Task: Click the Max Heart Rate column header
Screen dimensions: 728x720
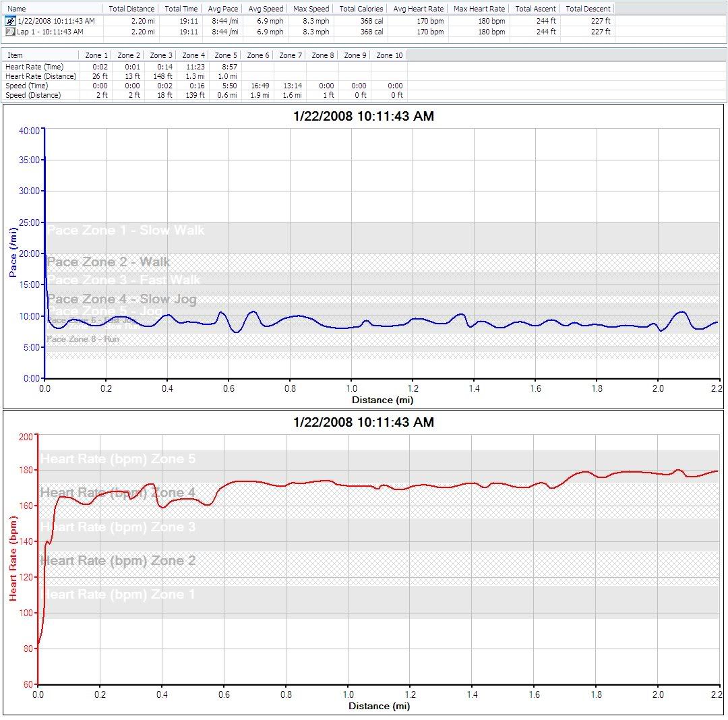Action: click(x=479, y=9)
